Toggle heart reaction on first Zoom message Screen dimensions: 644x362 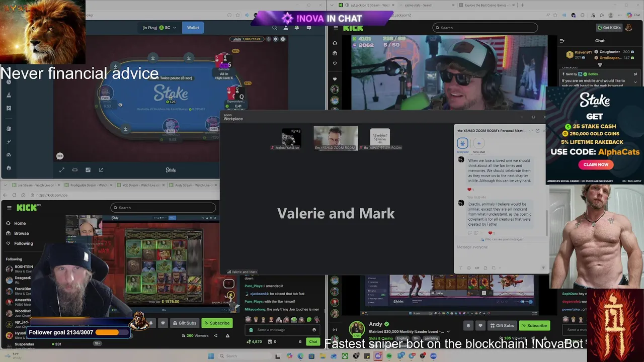click(470, 190)
